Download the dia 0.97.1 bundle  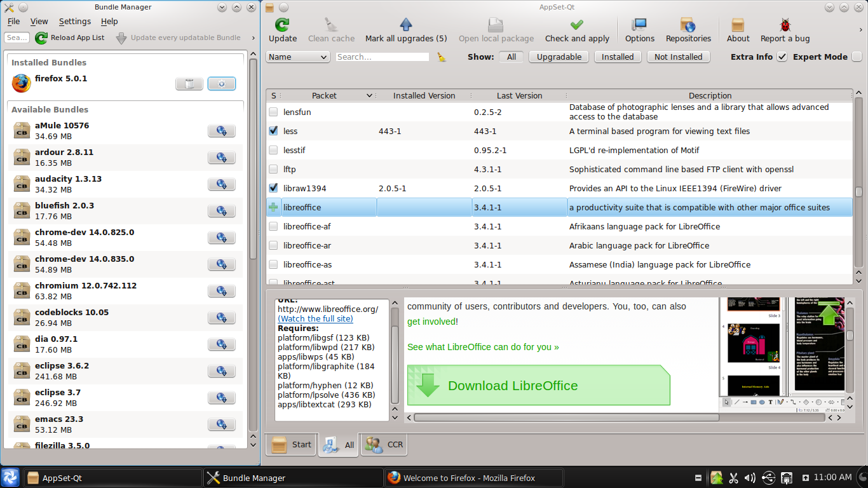(x=222, y=344)
